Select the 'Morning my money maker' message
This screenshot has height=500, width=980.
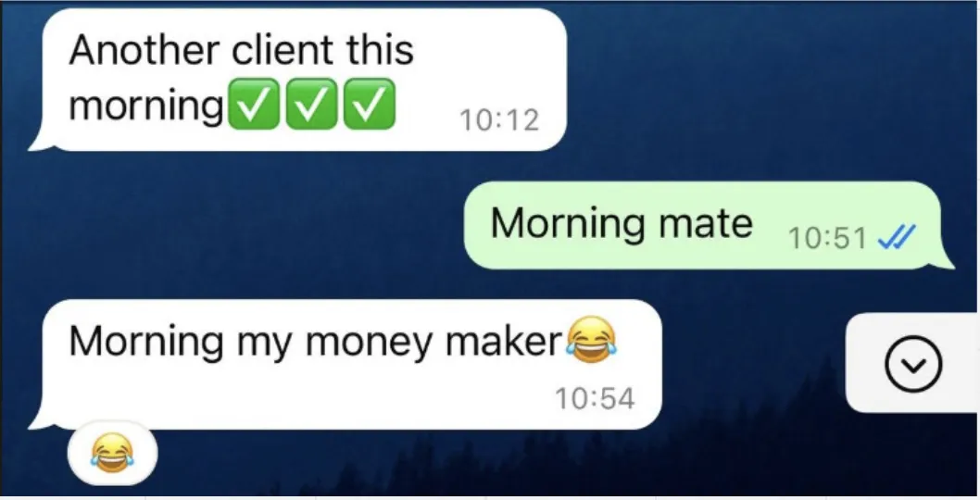[x=346, y=365]
